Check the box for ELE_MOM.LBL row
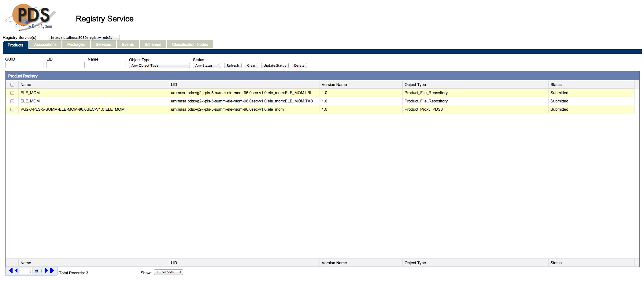 click(12, 93)
